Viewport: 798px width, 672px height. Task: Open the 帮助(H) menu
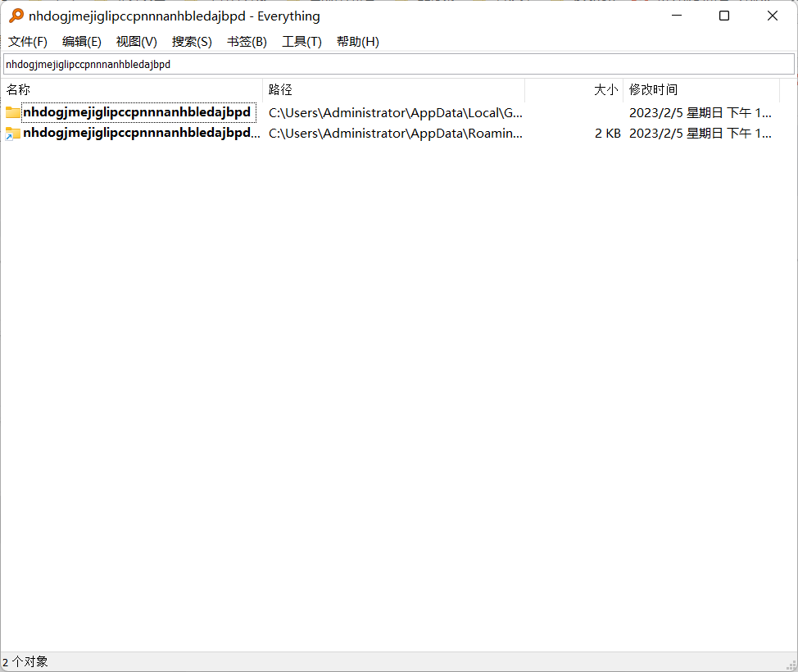pyautogui.click(x=358, y=42)
